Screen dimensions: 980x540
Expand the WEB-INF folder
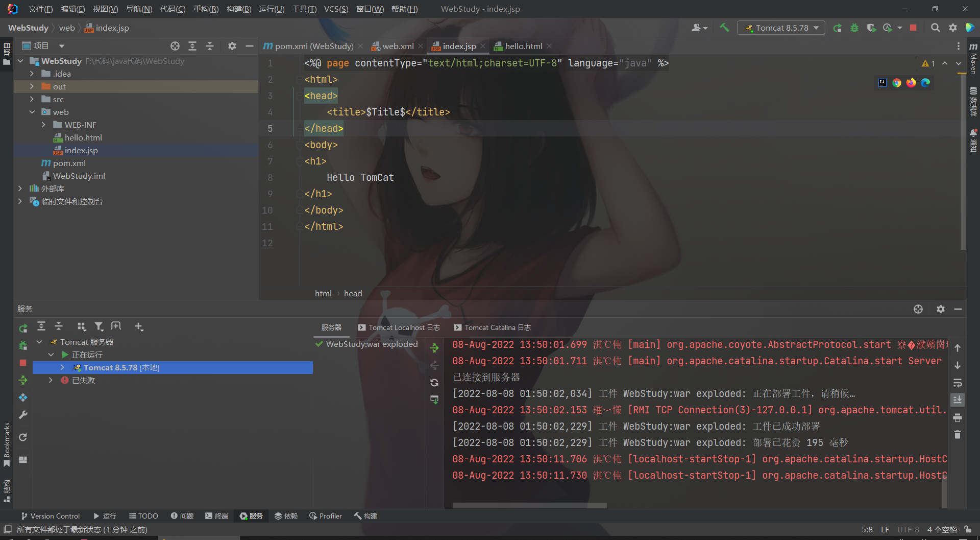pyautogui.click(x=44, y=125)
